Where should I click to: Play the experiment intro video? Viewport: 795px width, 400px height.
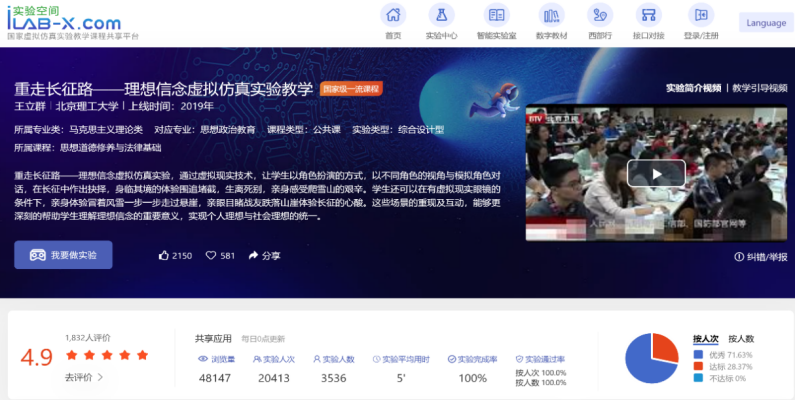coord(656,173)
